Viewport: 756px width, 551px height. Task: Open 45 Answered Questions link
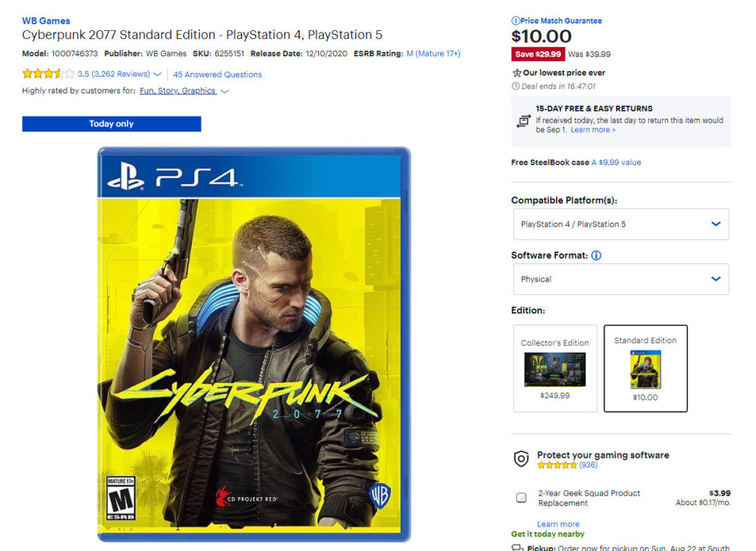218,74
